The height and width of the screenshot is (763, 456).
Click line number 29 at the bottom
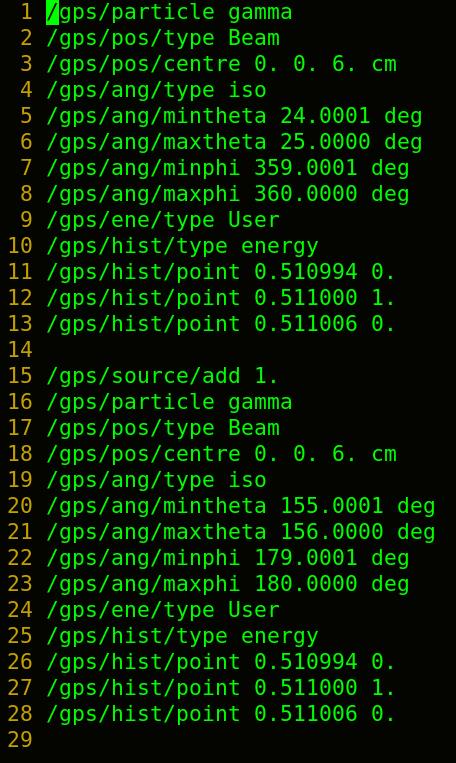20,740
